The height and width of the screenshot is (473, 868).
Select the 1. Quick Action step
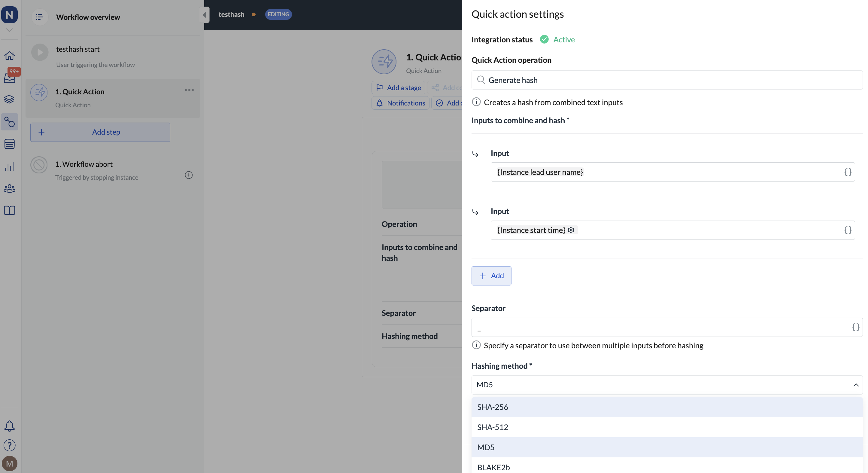(x=113, y=98)
